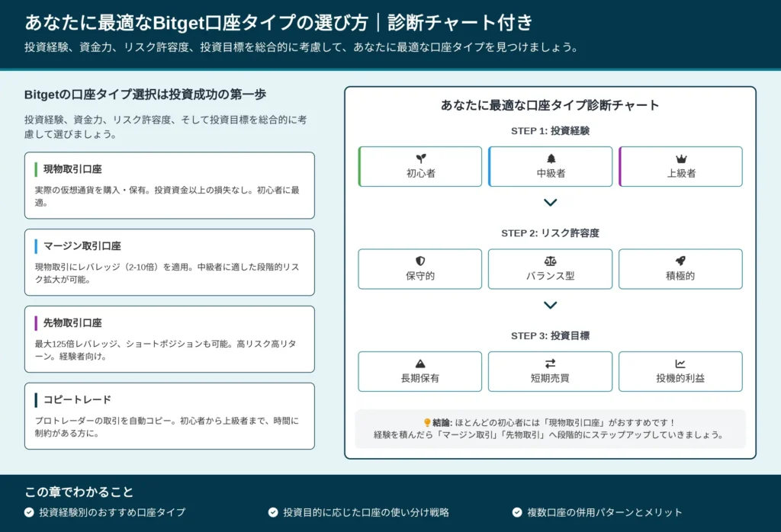The height and width of the screenshot is (532, 781).
Task: Click the STEP 3: 投資目標 label
Action: pos(551,336)
